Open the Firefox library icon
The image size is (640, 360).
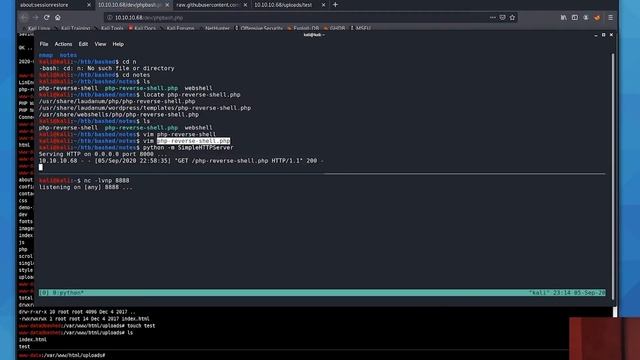click(x=564, y=18)
